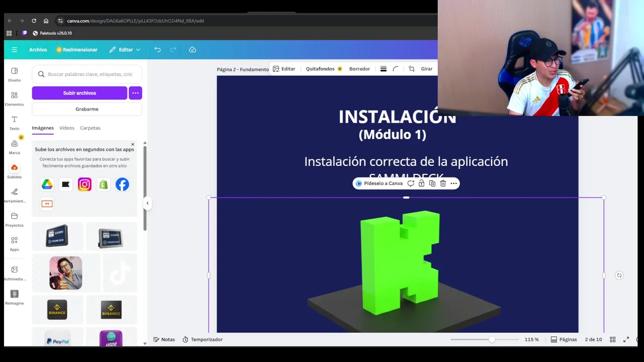Open Chrome apps grid shortcut

click(x=9, y=33)
